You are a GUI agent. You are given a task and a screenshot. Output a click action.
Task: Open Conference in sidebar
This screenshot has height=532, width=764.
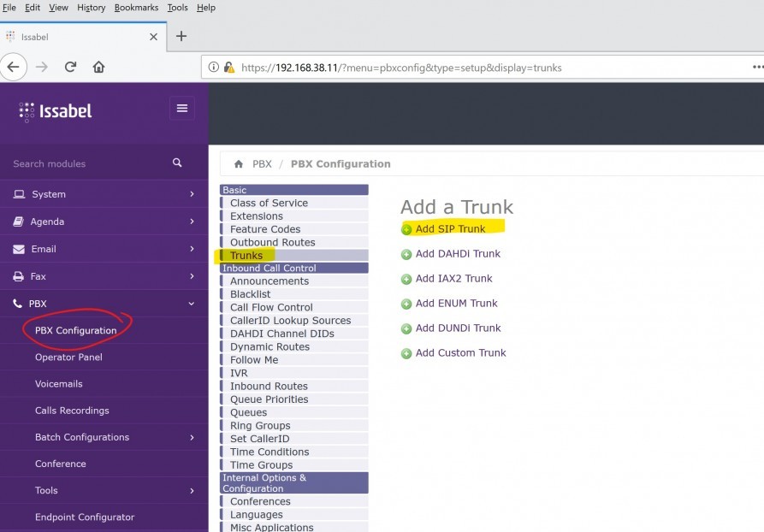pyautogui.click(x=61, y=464)
